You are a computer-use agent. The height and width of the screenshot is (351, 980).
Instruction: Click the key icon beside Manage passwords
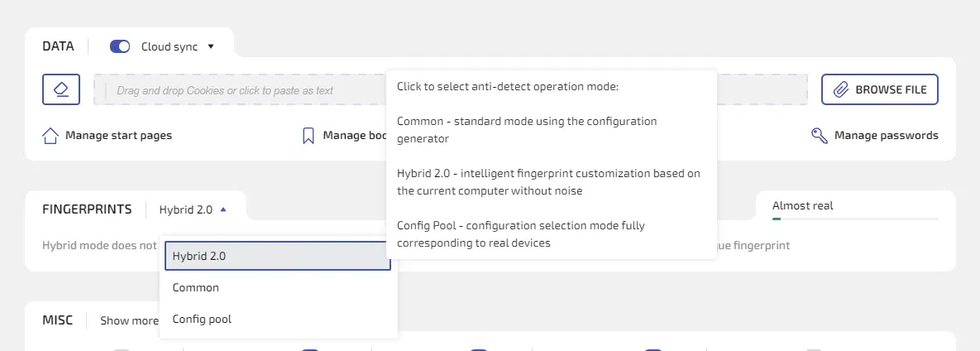point(820,136)
